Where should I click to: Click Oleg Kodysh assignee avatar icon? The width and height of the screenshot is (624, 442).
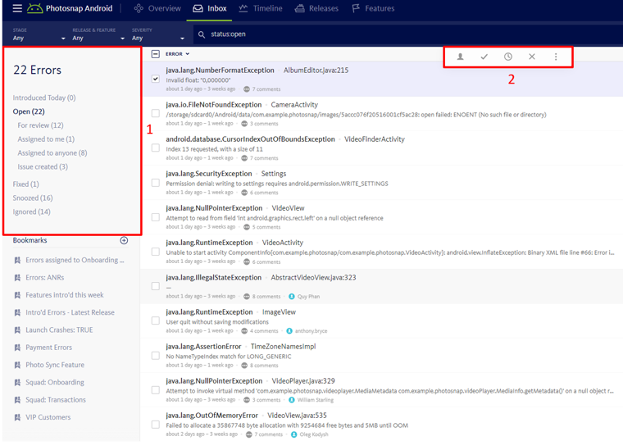[x=294, y=434]
